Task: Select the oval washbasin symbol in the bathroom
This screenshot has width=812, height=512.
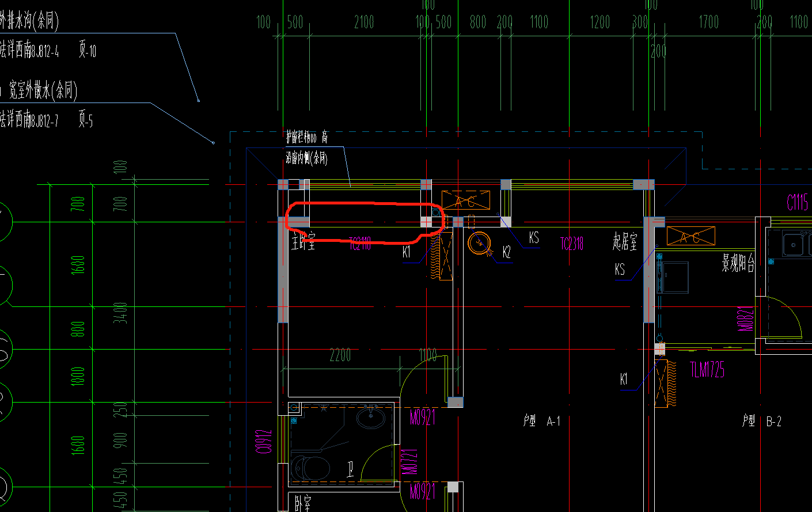Action: coord(371,418)
